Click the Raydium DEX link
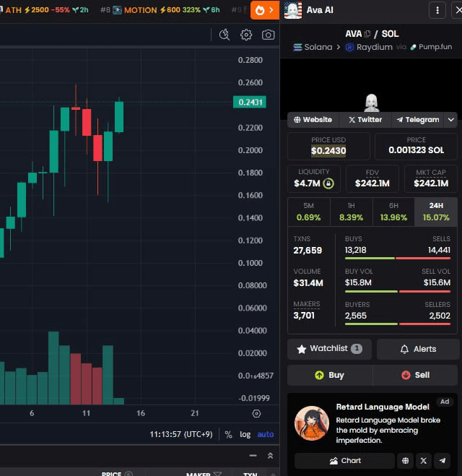This screenshot has height=476, width=462. (369, 47)
